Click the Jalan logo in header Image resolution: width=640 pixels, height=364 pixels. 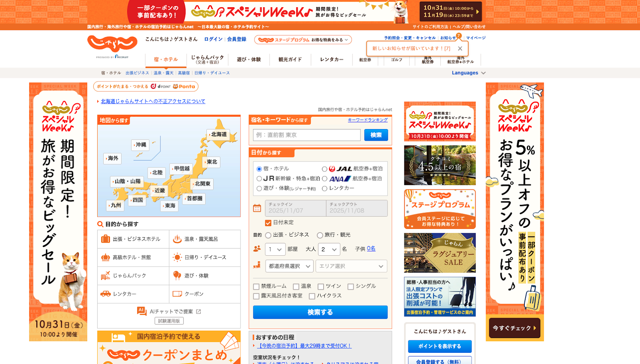pos(112,44)
